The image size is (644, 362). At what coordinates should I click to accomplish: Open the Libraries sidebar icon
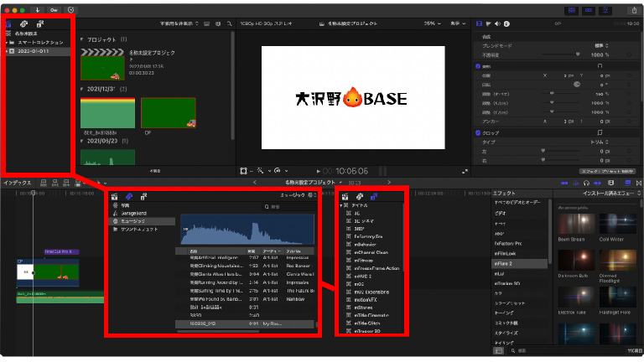[x=8, y=24]
